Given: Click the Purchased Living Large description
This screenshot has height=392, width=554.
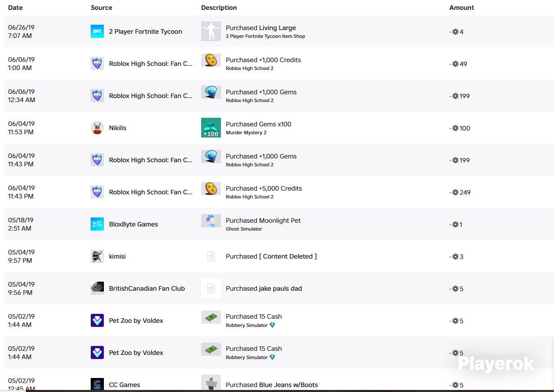Looking at the screenshot, I should pos(261,28).
